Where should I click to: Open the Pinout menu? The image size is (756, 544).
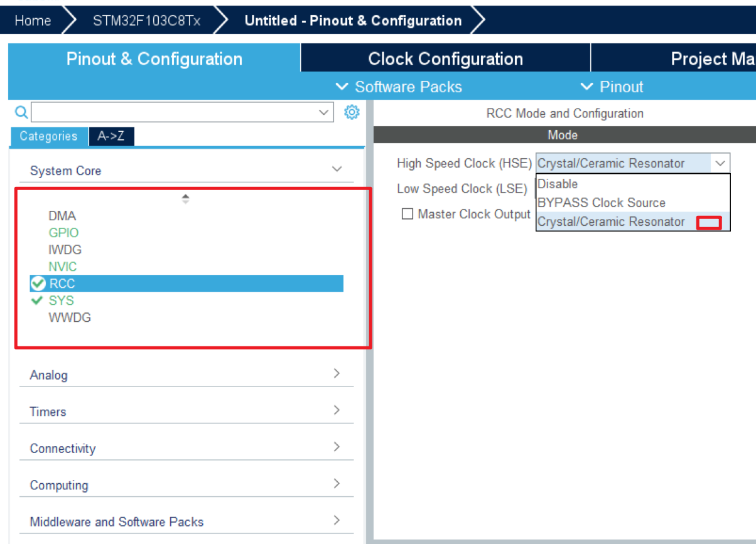[612, 87]
